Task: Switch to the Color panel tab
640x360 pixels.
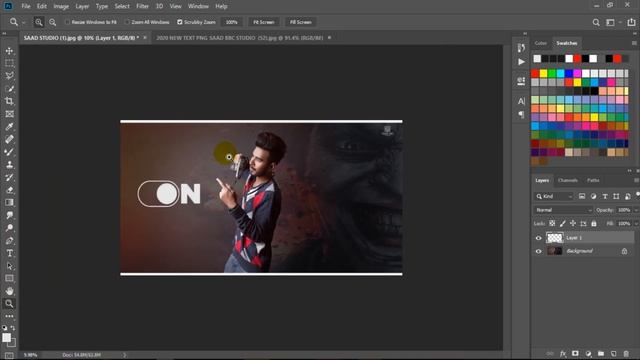Action: (540, 43)
